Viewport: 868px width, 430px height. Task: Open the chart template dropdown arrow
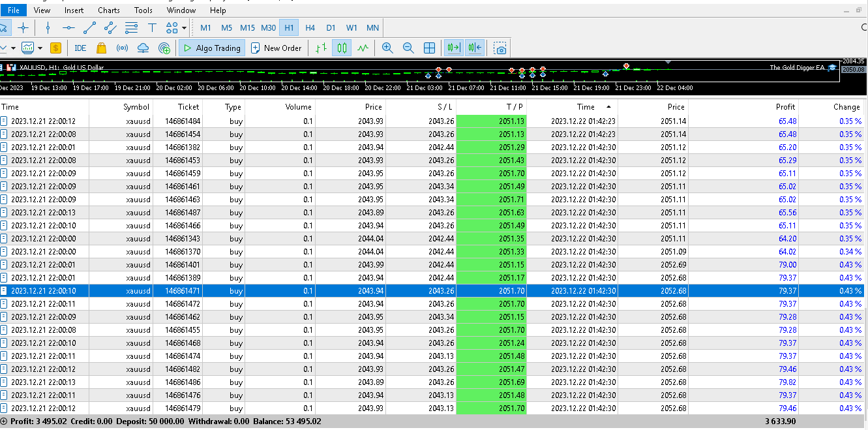pos(40,48)
